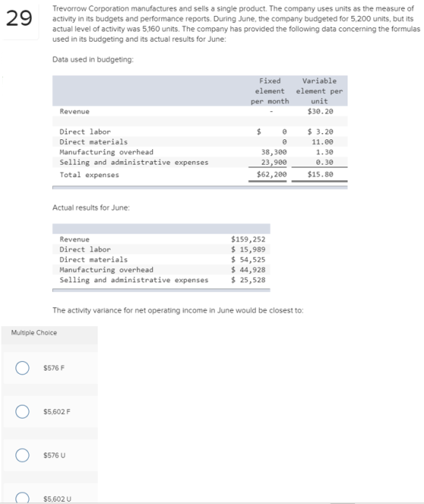Click the Revenue row in budgeting table
The image size is (424, 504).
pos(200,111)
